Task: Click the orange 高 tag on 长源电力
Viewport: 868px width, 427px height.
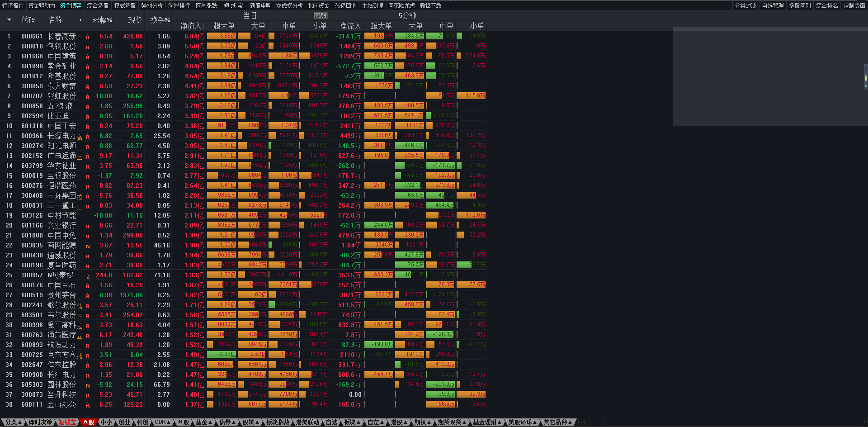Action: click(x=80, y=137)
